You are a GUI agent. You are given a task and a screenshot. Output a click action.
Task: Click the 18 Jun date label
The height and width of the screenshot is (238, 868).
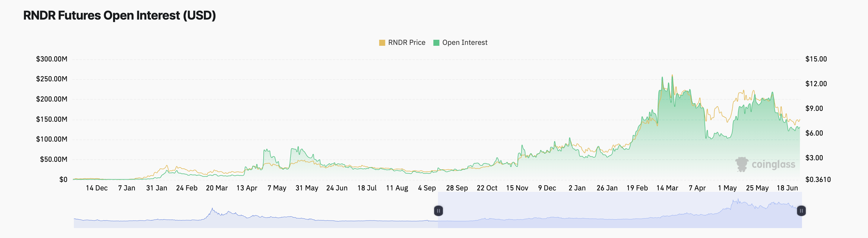[787, 188]
